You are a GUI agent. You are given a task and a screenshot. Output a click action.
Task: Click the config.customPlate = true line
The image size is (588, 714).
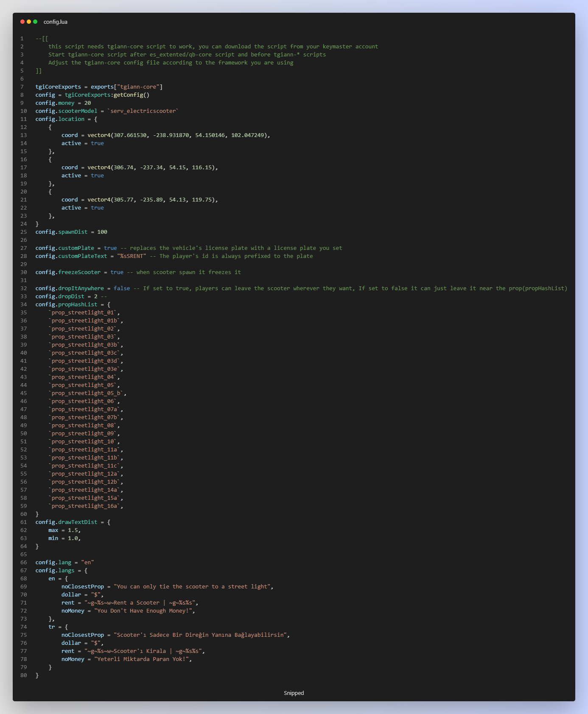189,248
